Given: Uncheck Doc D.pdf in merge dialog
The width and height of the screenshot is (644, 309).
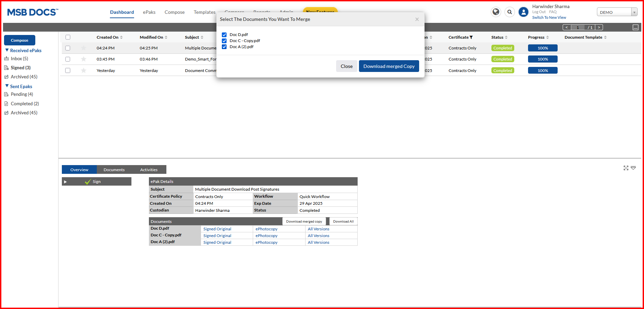Looking at the screenshot, I should (x=224, y=35).
